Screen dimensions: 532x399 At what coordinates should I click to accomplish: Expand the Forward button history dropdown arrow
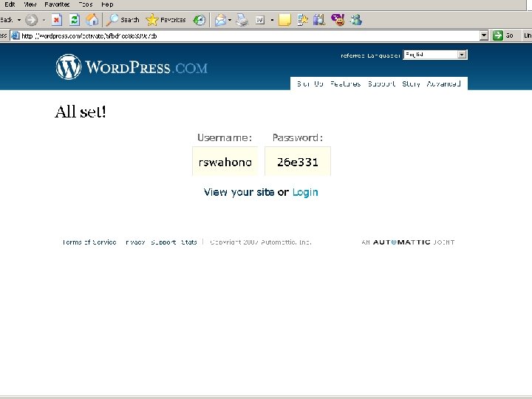pyautogui.click(x=44, y=20)
